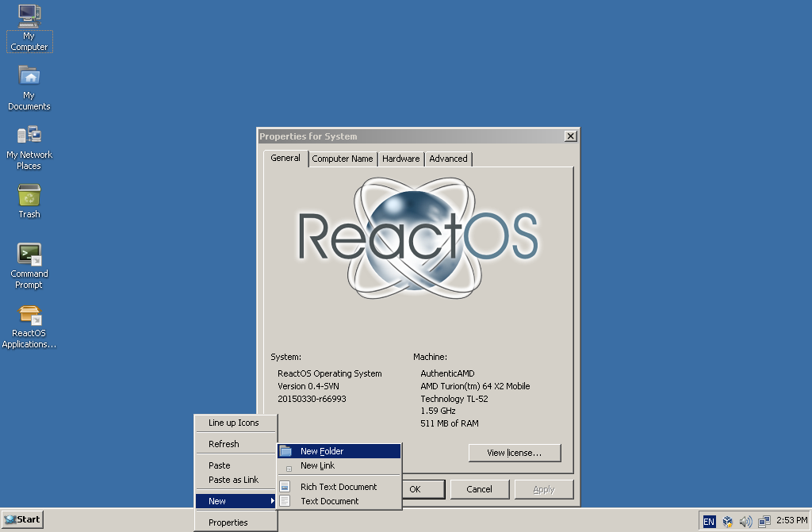Click the Technology TL-52 text
Image resolution: width=812 pixels, height=532 pixels.
coord(454,399)
